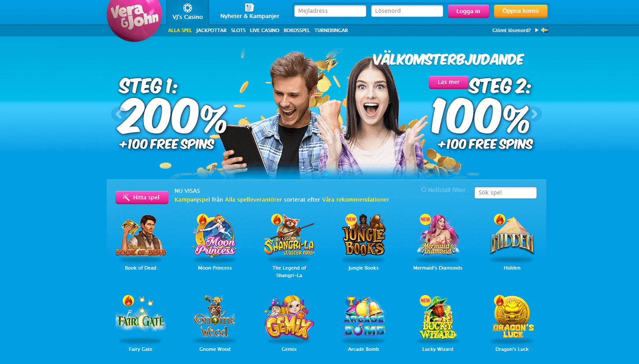Open the Jungle Books game icon
Viewport: 639px width, 364px height.
[x=363, y=235]
